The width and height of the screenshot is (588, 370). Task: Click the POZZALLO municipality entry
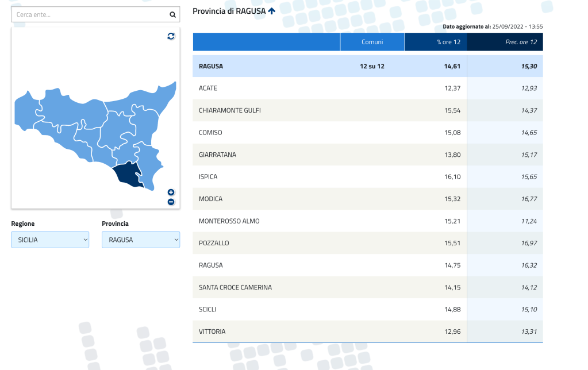(x=214, y=243)
